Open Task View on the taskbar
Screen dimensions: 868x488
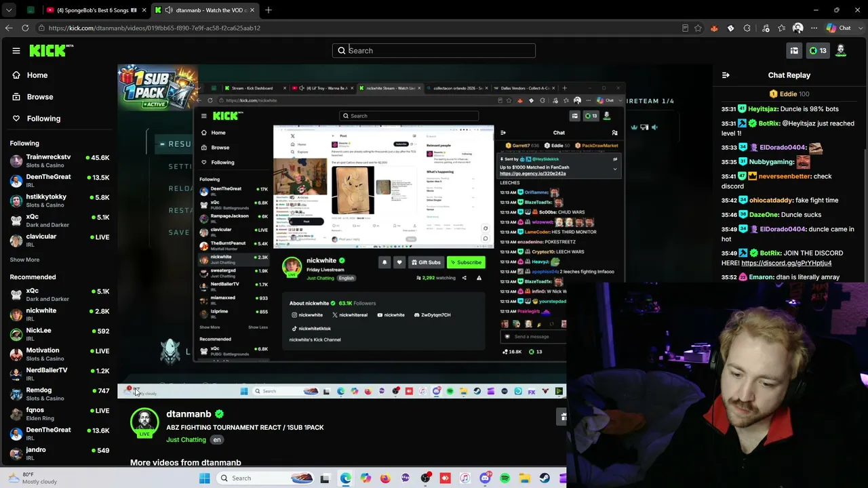pyautogui.click(x=325, y=479)
